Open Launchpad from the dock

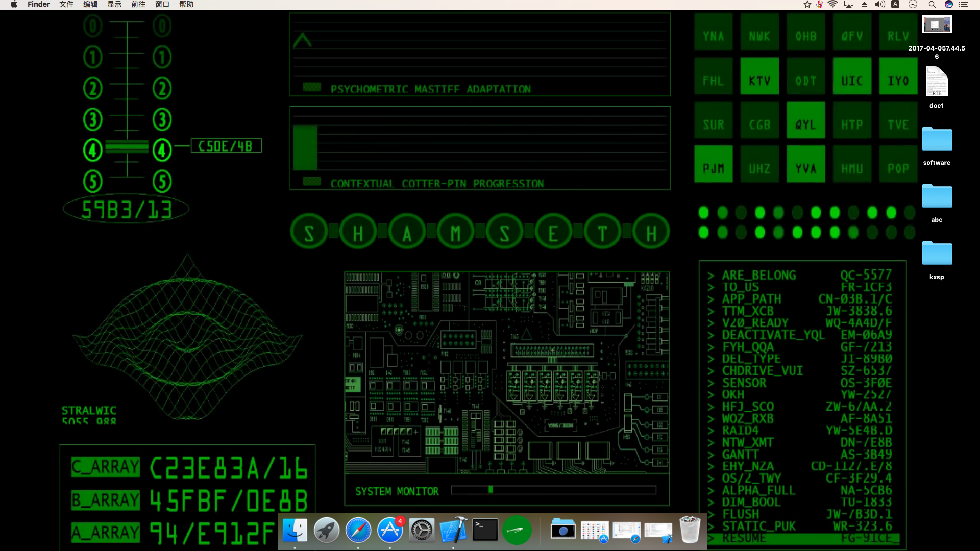327,530
